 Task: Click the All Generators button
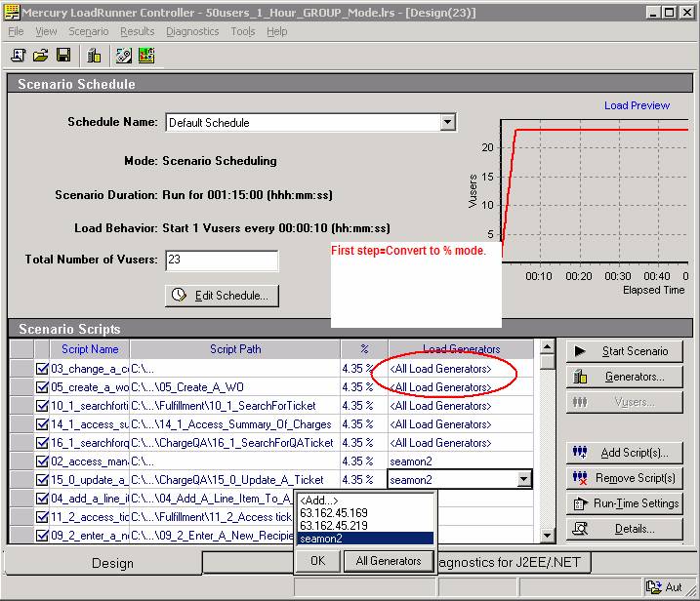coord(389,560)
